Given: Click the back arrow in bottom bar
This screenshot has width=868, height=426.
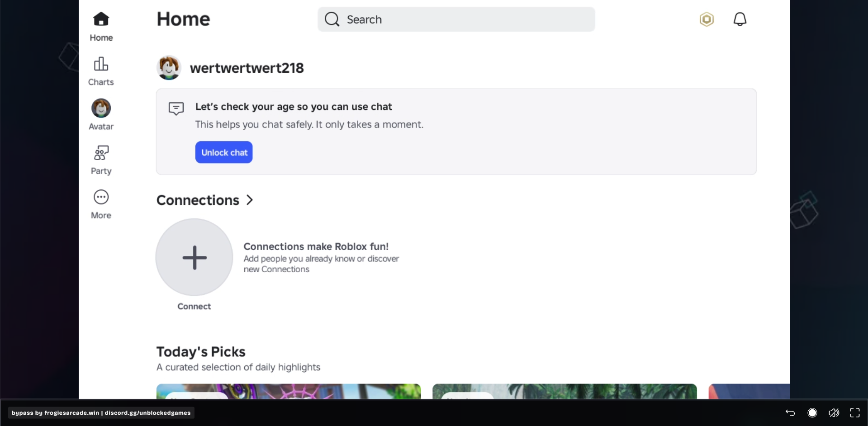Looking at the screenshot, I should 790,412.
